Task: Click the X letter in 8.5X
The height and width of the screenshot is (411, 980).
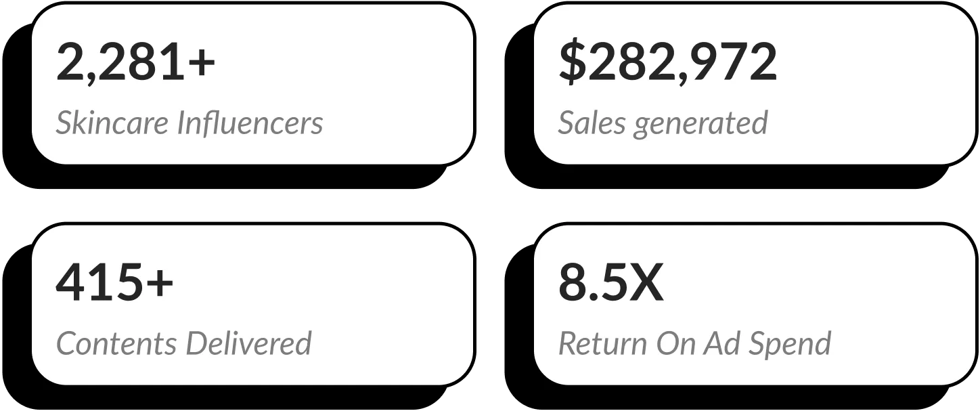Action: 647,283
